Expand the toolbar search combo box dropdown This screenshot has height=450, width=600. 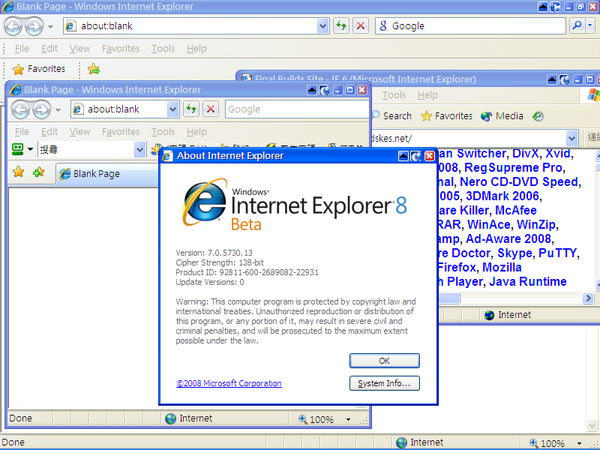click(140, 150)
